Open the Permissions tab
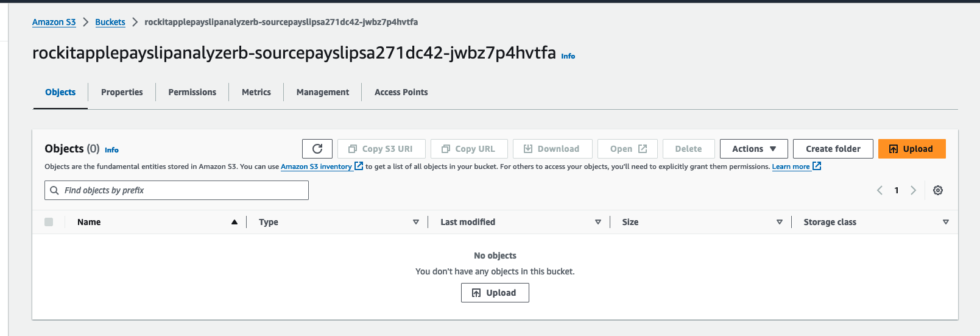980x336 pixels. pos(192,92)
